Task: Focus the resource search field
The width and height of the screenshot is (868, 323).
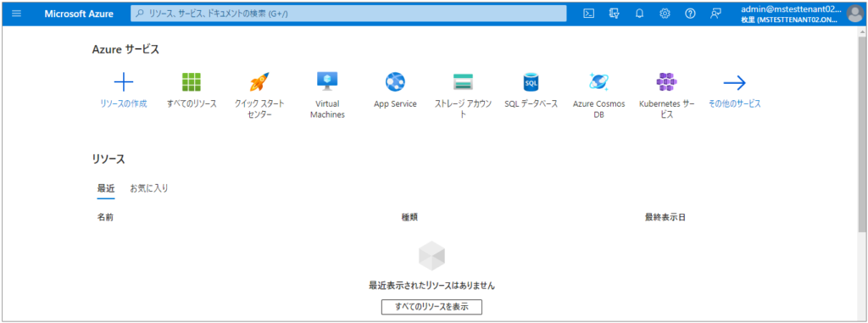Action: pyautogui.click(x=348, y=14)
